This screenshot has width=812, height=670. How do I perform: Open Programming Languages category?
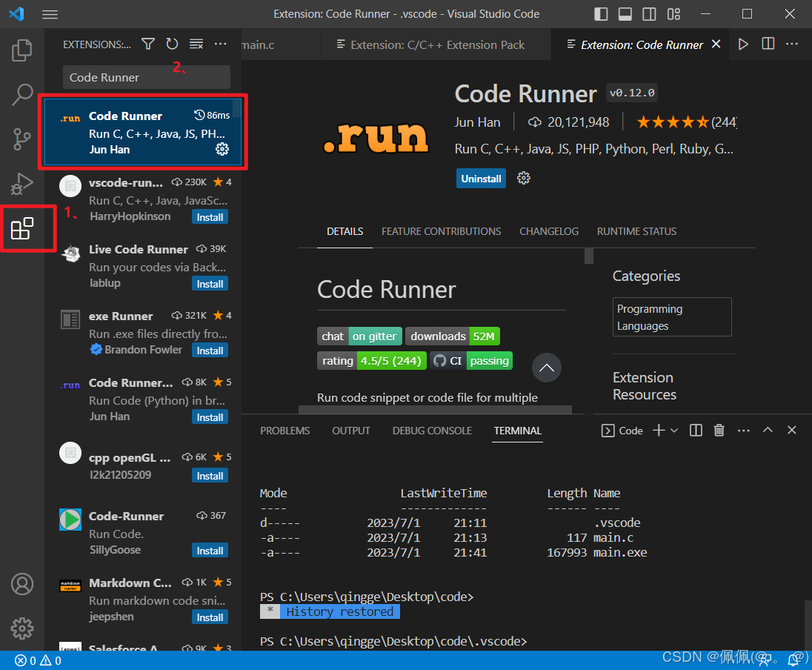tap(672, 317)
